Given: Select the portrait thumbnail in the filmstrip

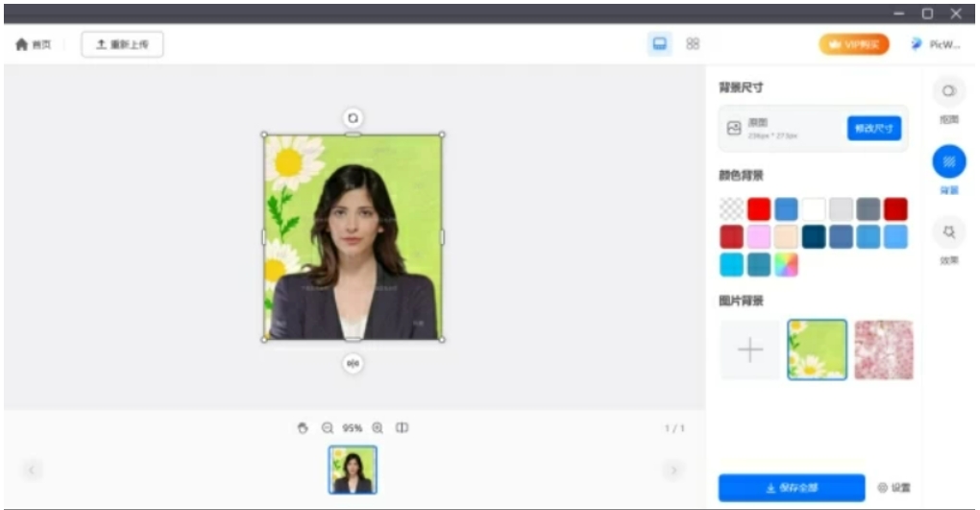Looking at the screenshot, I should click(x=354, y=470).
